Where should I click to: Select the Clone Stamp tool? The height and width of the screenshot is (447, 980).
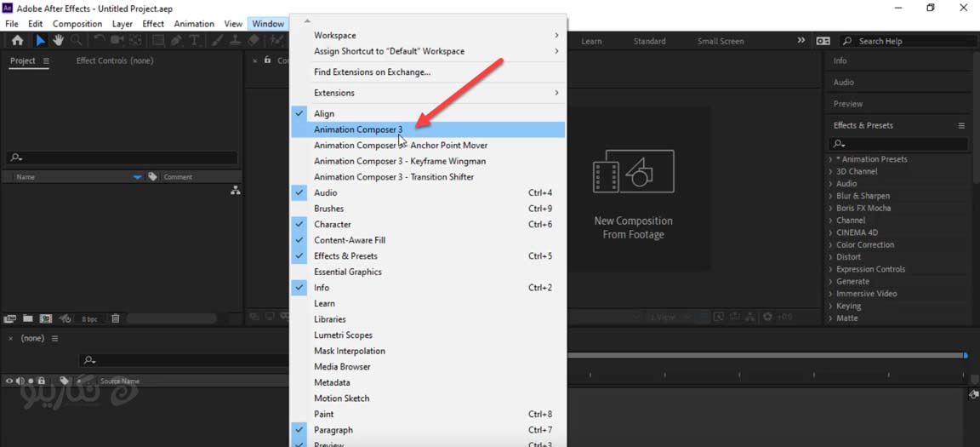[x=235, y=41]
